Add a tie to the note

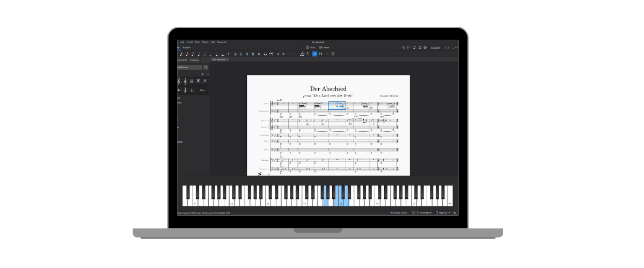point(265,54)
